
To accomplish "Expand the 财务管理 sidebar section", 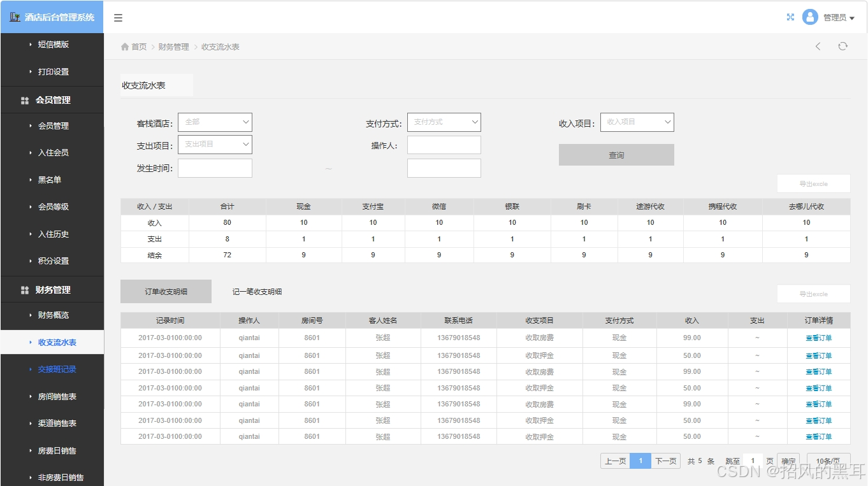I will tap(52, 290).
